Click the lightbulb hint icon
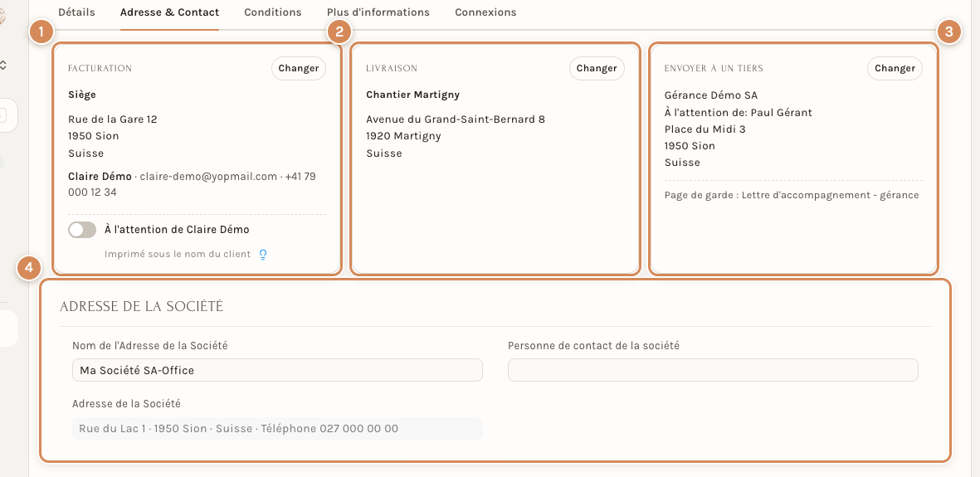The height and width of the screenshot is (477, 980). [x=263, y=254]
